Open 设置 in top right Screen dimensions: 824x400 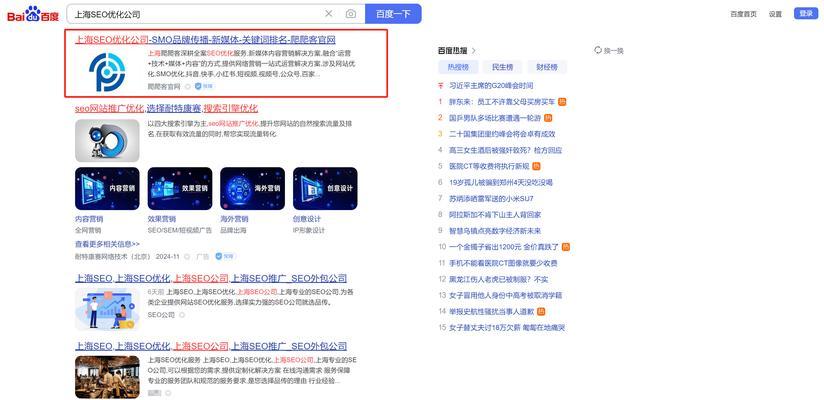(775, 14)
